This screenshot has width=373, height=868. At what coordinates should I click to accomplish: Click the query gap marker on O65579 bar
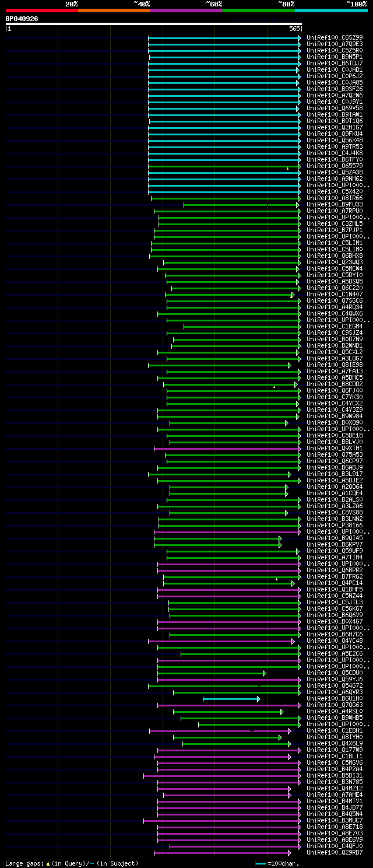287,168
